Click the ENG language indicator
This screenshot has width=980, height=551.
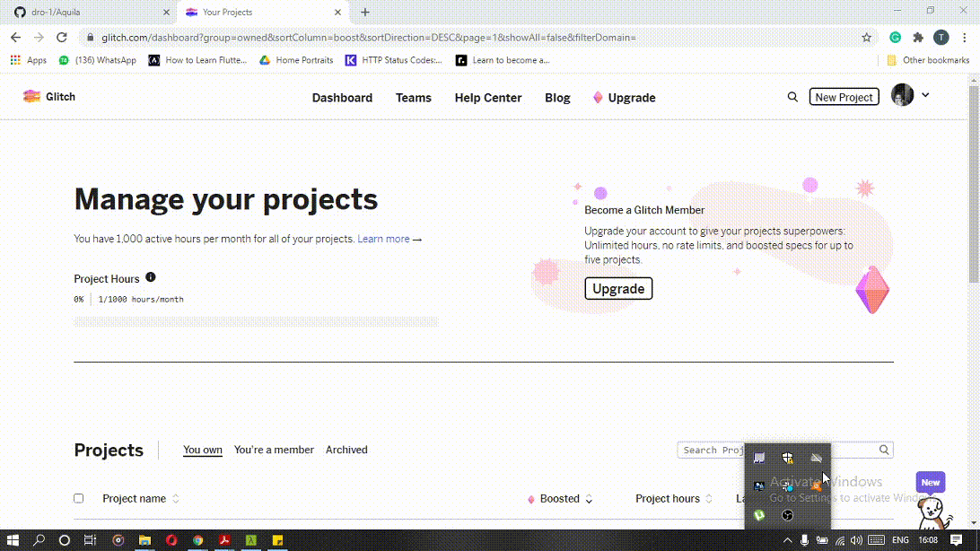[x=900, y=539]
